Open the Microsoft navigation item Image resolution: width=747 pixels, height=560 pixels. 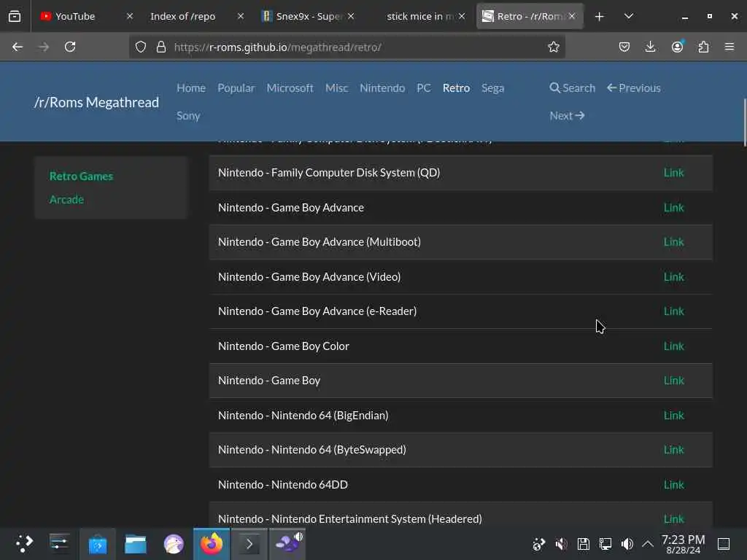[x=290, y=88]
